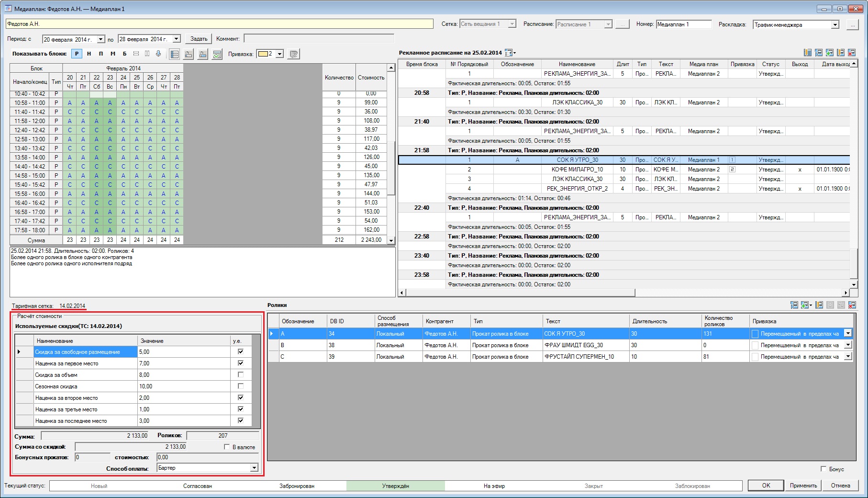The height and width of the screenshot is (498, 868).
Task: Open the schedule view options icon near 25.02.2014
Action: [x=510, y=53]
